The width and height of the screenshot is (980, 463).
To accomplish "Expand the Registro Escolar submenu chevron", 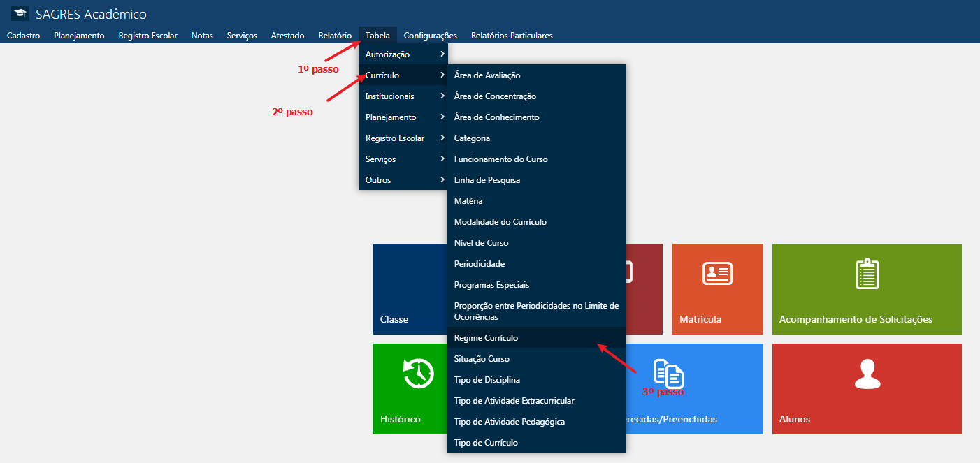I will [x=442, y=138].
